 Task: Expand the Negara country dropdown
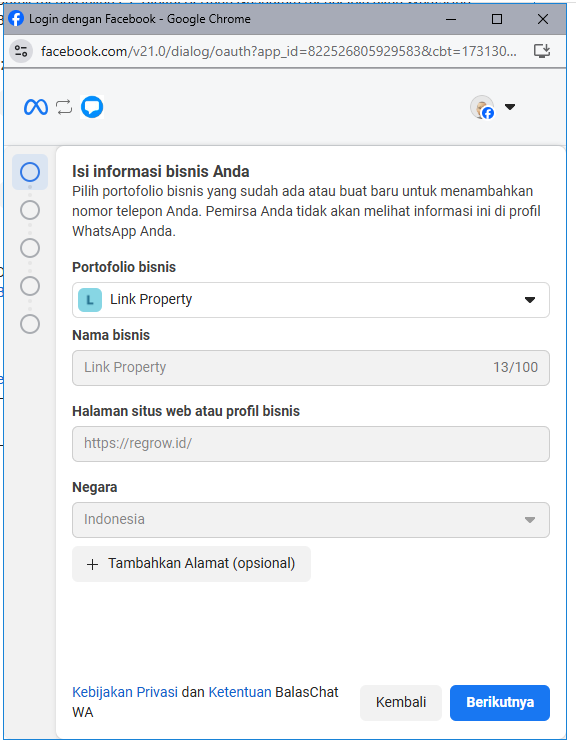[311, 520]
